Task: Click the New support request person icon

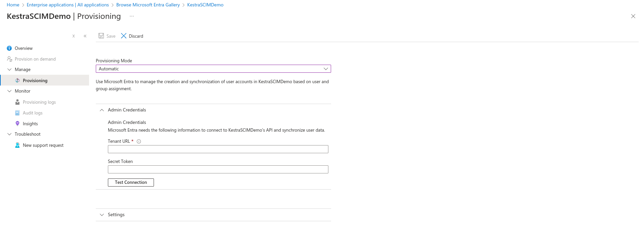Action: click(17, 145)
